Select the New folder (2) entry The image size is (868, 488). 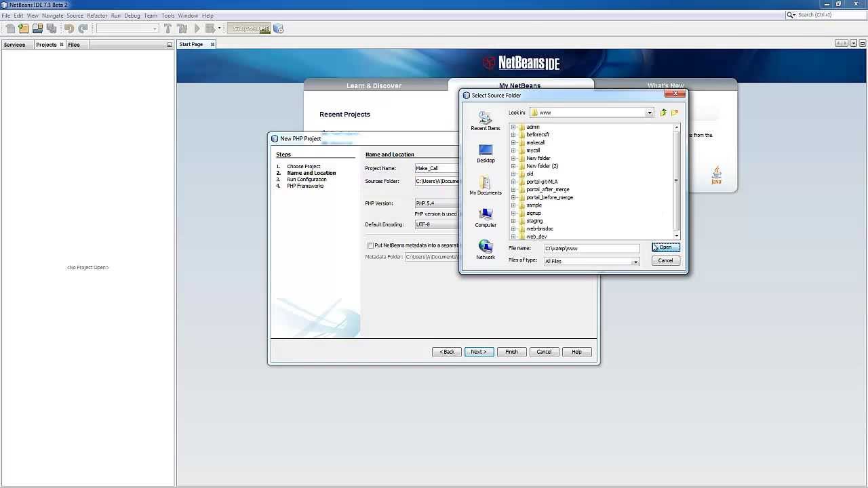coord(542,166)
